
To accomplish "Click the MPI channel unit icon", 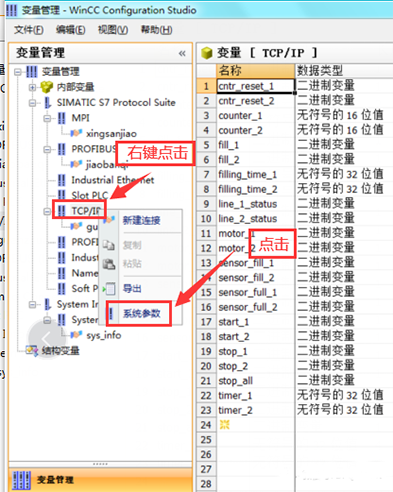I will click(x=61, y=118).
